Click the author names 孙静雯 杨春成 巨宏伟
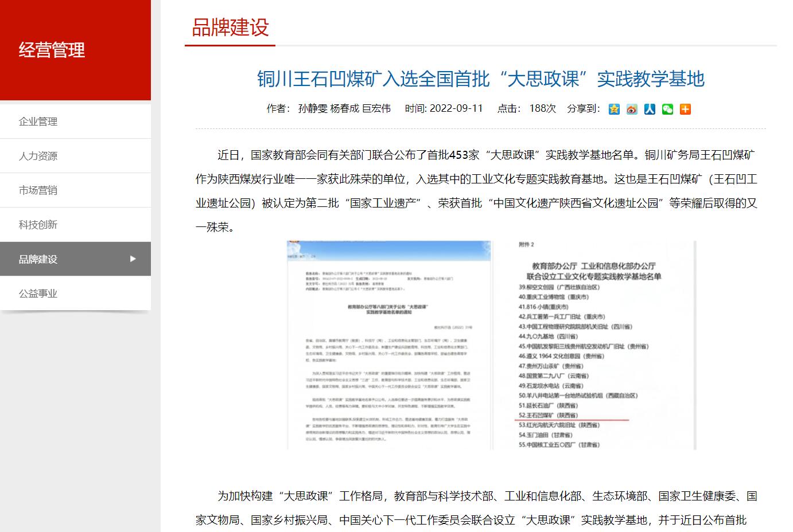This screenshot has height=532, width=793. [344, 108]
